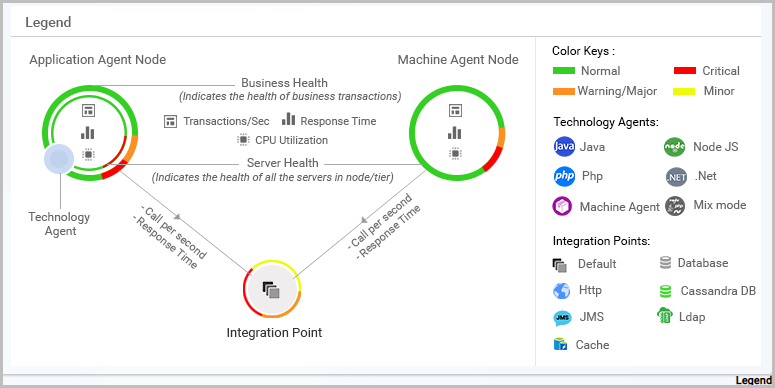The width and height of the screenshot is (775, 388).
Task: Click the Php technology agent icon
Action: click(x=564, y=176)
